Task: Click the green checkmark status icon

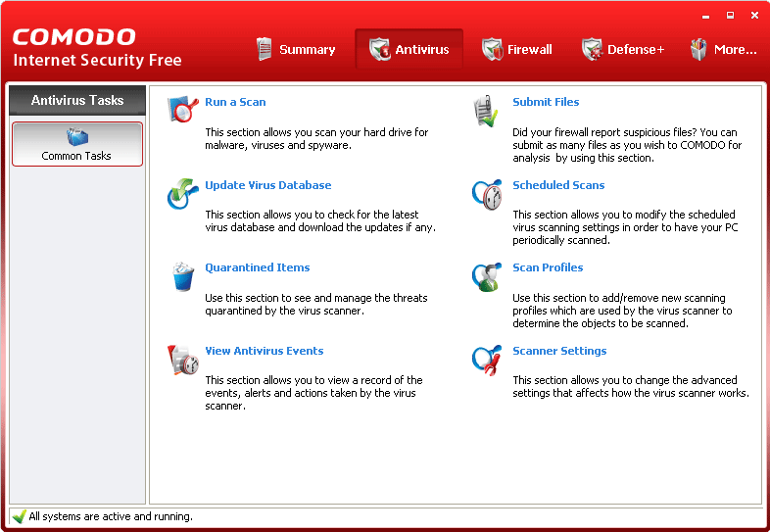Action: [19, 516]
